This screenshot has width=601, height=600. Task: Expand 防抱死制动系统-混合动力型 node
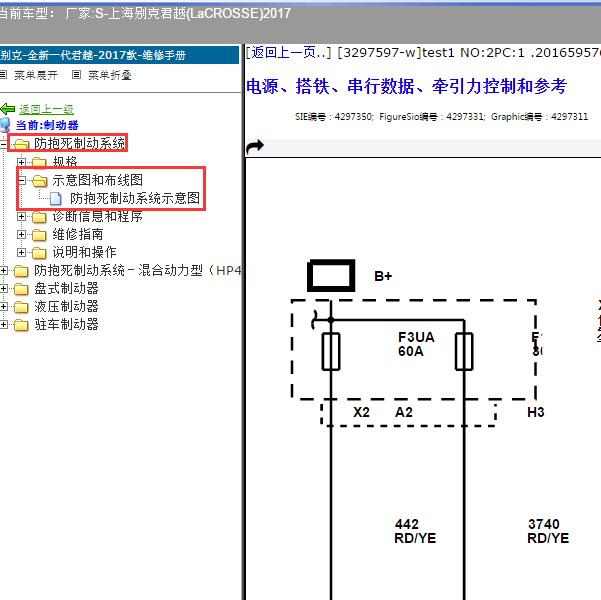(x=3, y=271)
